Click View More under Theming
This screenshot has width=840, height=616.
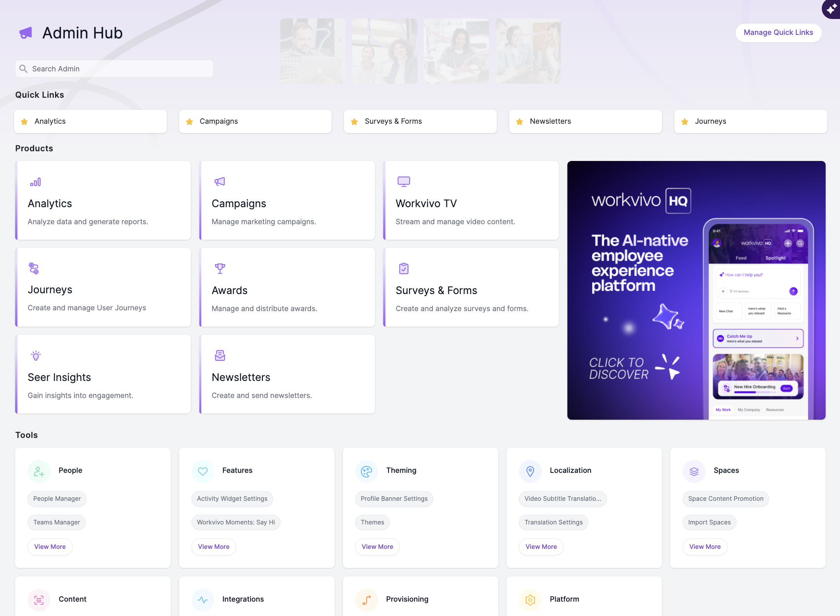377,547
